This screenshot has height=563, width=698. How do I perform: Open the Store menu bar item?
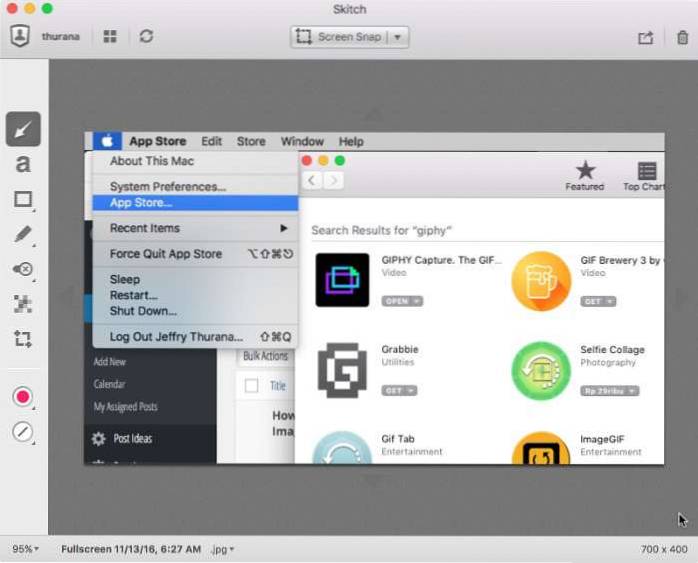point(251,142)
